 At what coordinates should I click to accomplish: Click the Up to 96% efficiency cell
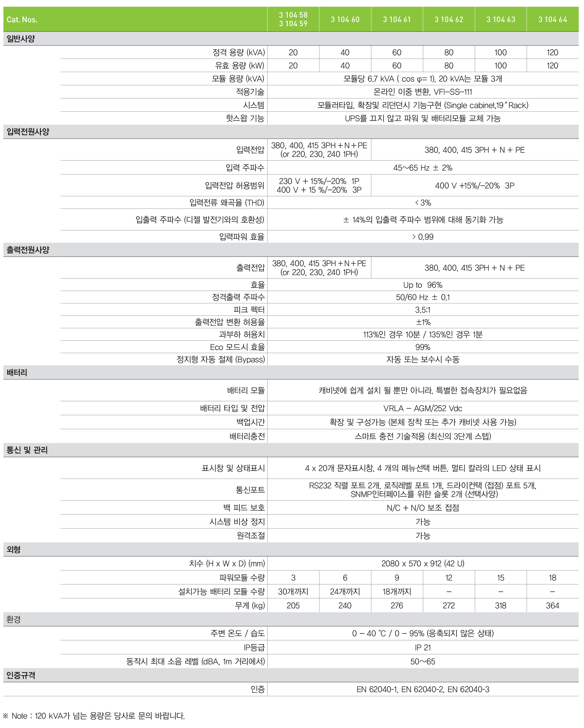click(422, 285)
